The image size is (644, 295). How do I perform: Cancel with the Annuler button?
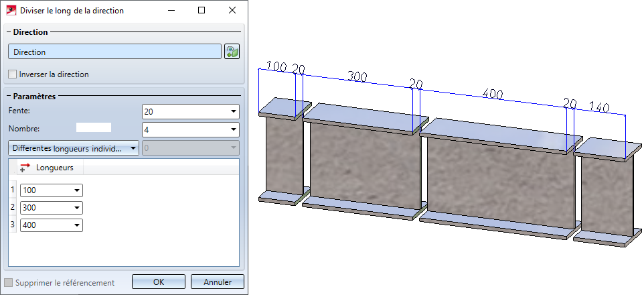click(x=218, y=282)
